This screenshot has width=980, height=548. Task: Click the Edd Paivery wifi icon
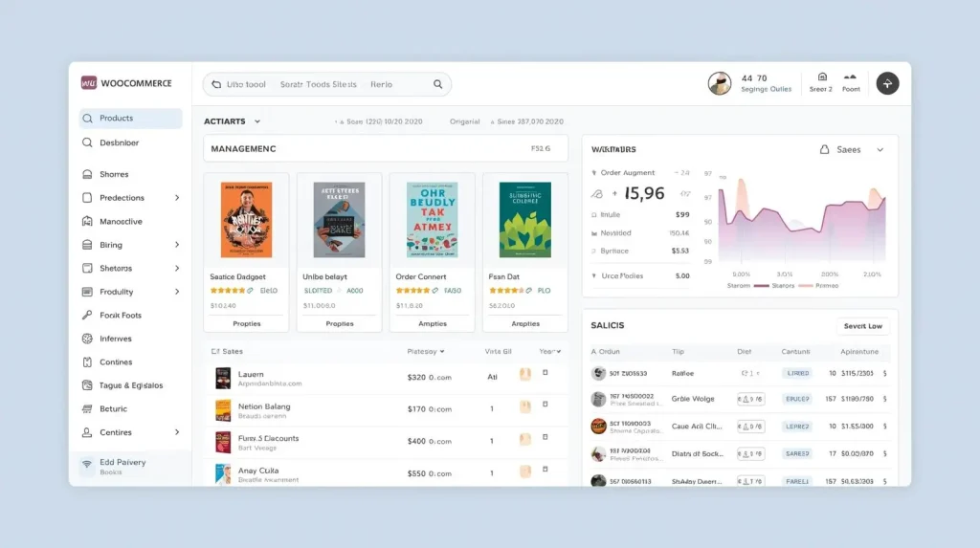[87, 464]
